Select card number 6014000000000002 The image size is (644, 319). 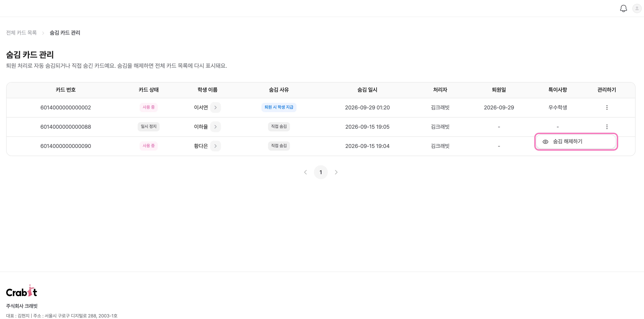coord(66,107)
